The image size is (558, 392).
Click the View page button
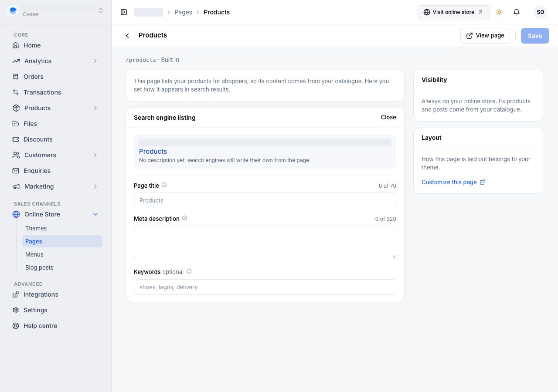485,36
